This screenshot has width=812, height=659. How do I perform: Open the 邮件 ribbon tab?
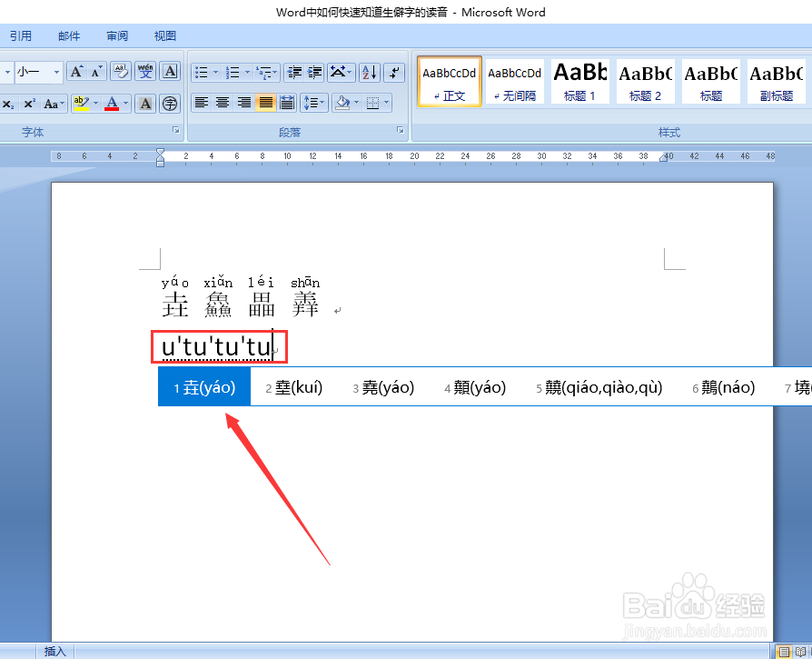69,36
